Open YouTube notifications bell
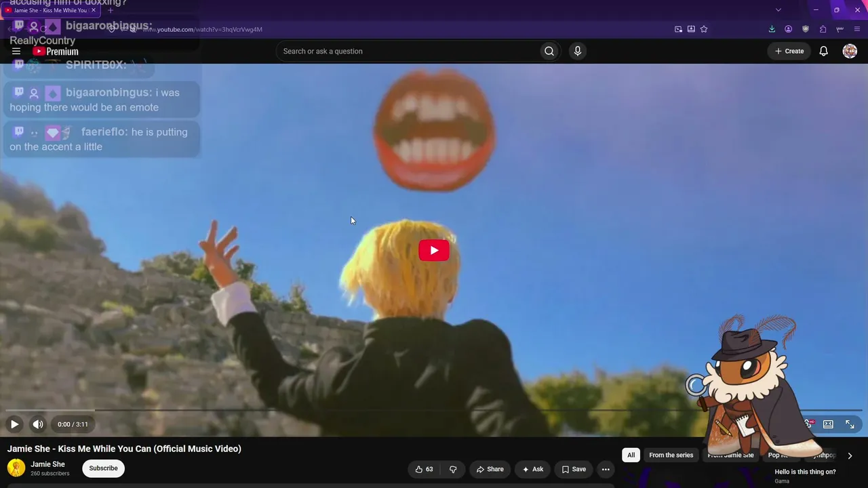 tap(823, 52)
